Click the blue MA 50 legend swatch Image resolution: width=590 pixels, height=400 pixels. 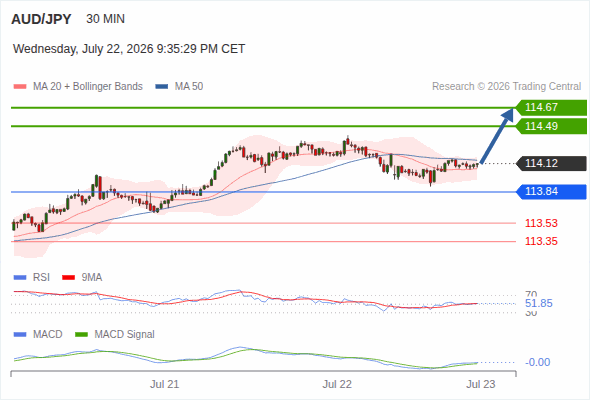tap(161, 87)
